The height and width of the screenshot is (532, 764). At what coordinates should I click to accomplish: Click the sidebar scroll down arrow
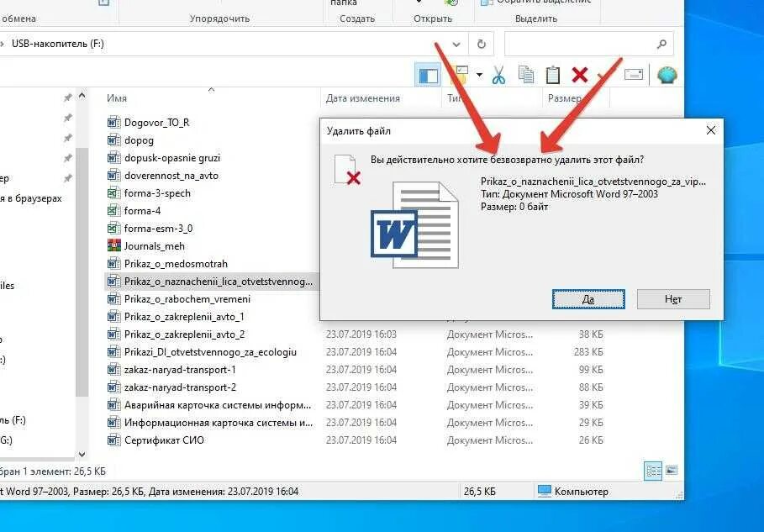click(x=82, y=454)
